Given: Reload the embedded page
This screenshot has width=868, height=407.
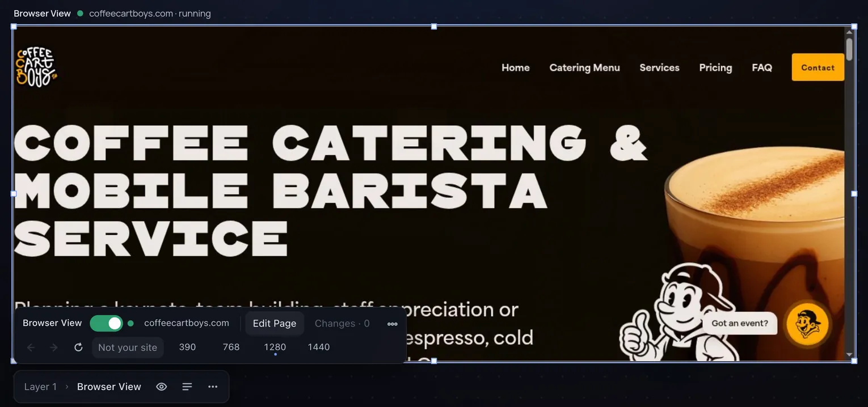Looking at the screenshot, I should 78,347.
